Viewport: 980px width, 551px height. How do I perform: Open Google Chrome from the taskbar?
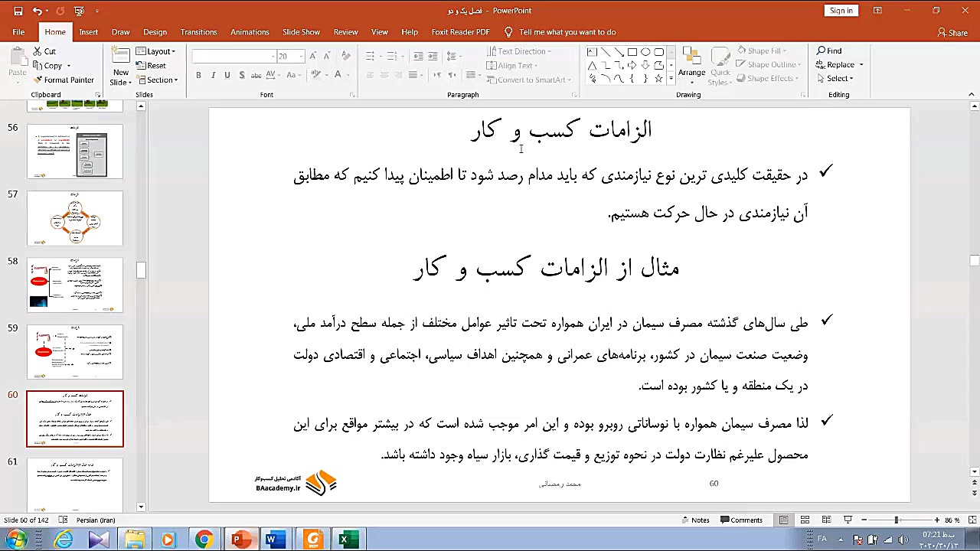204,540
